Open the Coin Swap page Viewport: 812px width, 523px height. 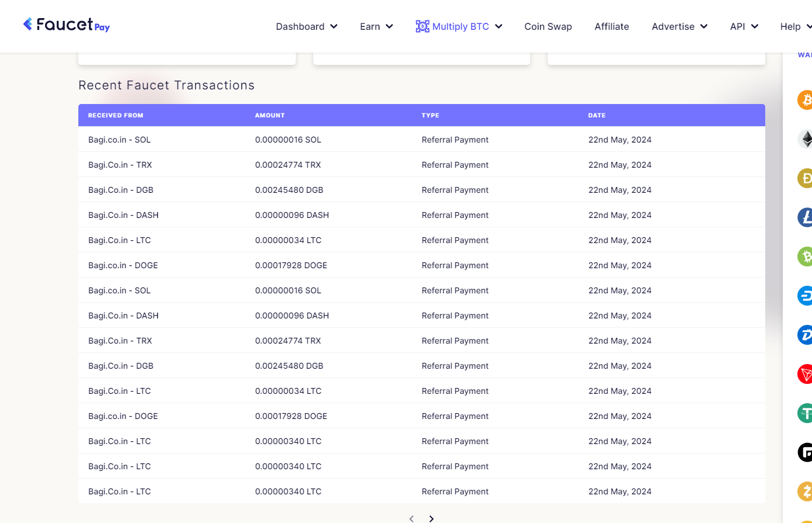click(548, 26)
